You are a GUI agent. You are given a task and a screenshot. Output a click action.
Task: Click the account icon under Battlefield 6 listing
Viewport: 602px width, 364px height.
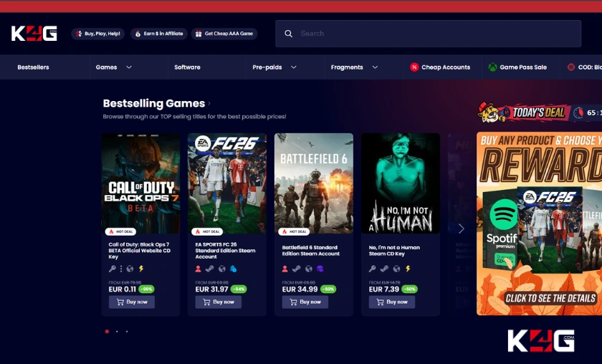coord(285,269)
